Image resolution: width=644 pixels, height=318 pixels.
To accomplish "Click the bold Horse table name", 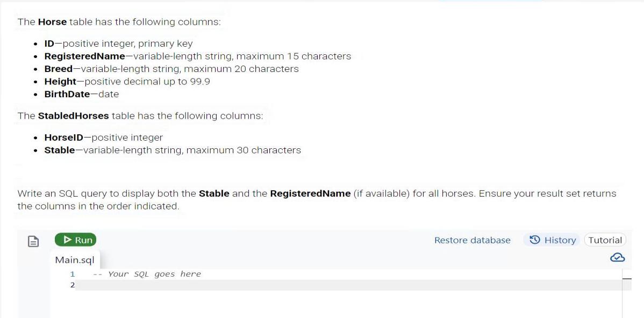I will [52, 22].
